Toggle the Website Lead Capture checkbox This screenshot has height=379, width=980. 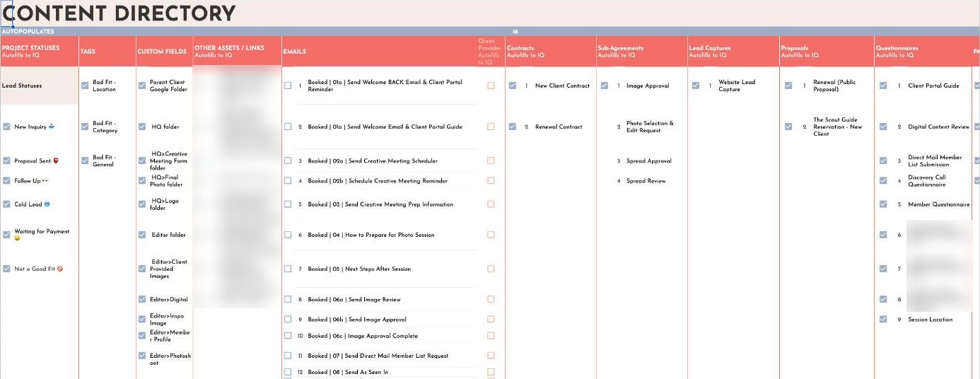tap(696, 86)
